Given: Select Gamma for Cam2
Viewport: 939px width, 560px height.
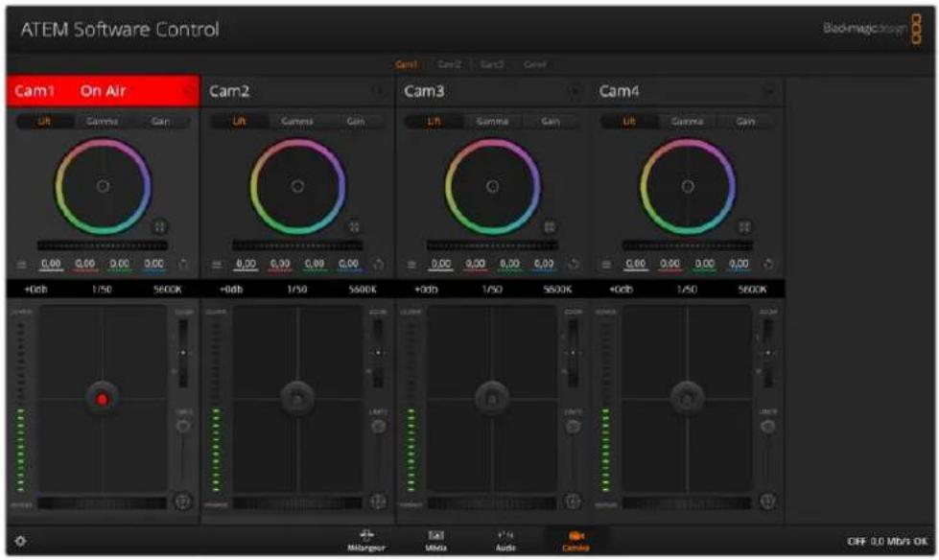Looking at the screenshot, I should pyautogui.click(x=297, y=122).
